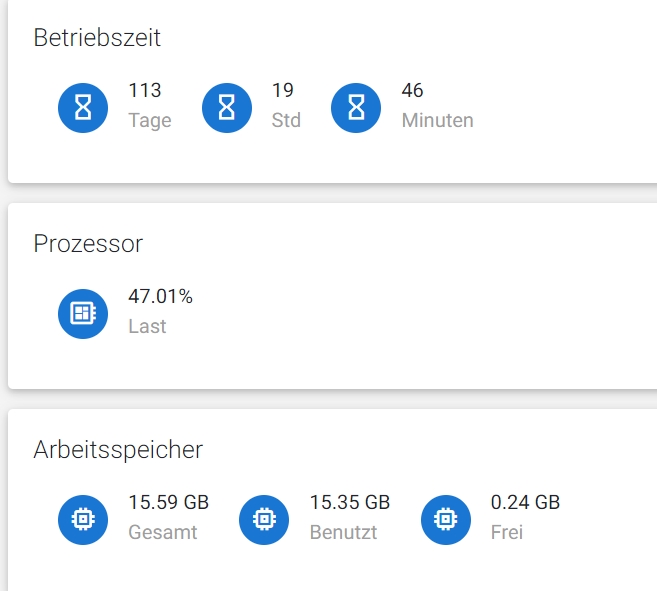Click the hourglass icon next to Minuten

(x=356, y=107)
